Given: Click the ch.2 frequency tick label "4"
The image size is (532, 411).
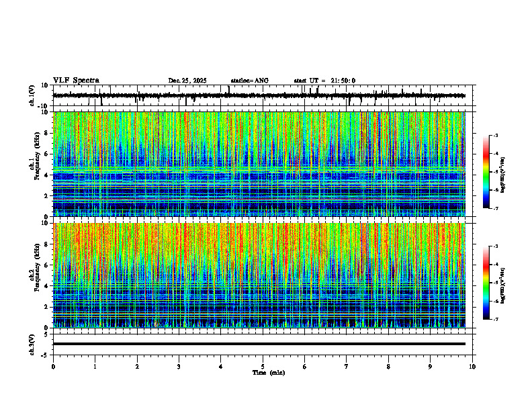Looking at the screenshot, I should click(x=47, y=286).
